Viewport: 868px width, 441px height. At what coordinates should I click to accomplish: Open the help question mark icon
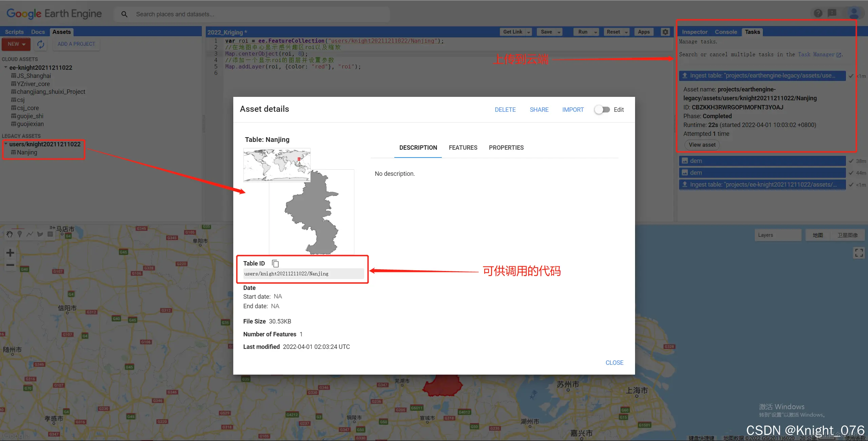coord(818,13)
